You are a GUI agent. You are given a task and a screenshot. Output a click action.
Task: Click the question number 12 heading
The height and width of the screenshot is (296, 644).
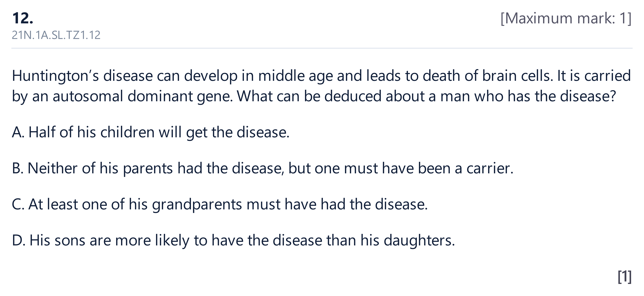[x=23, y=18]
